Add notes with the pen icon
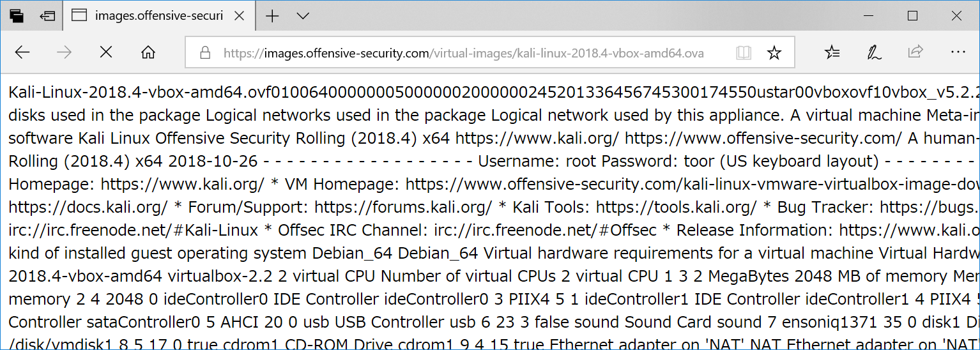 click(873, 52)
